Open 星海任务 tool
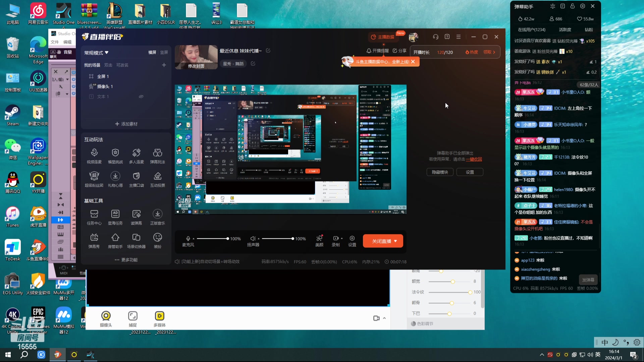The width and height of the screenshot is (644, 362). tap(115, 217)
